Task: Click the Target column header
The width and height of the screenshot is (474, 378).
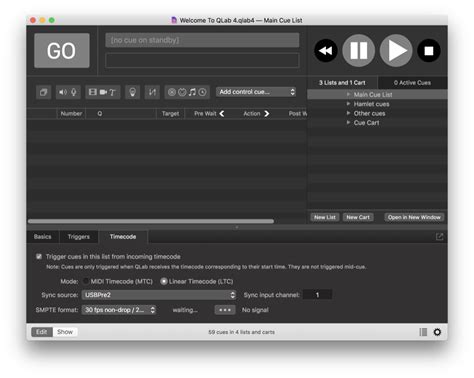Action: [x=170, y=114]
